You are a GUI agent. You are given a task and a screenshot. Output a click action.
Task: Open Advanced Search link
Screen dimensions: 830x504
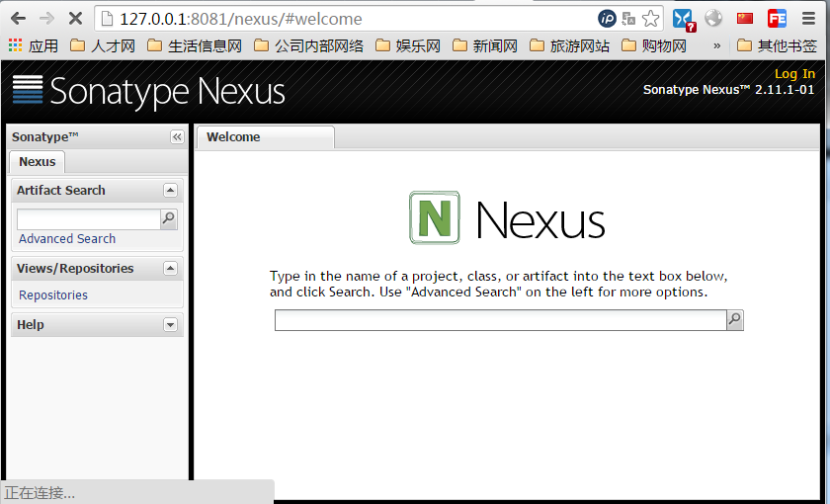click(x=67, y=239)
